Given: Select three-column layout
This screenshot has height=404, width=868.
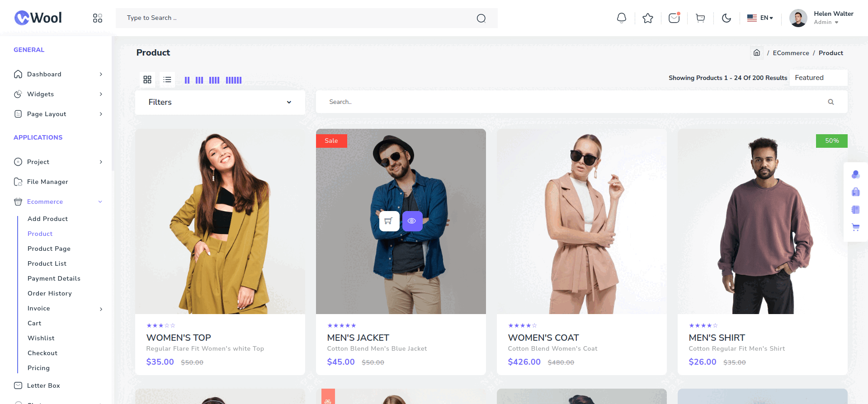Looking at the screenshot, I should tap(199, 80).
